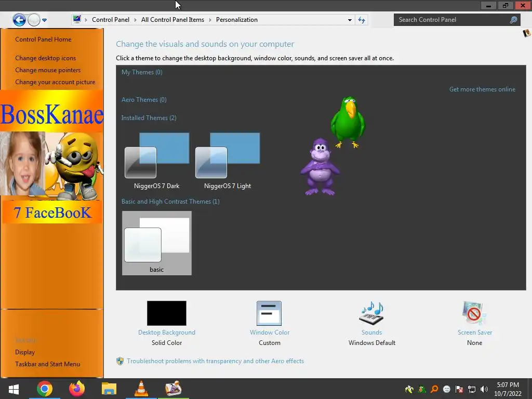Open Change your account picture link
This screenshot has width=532, height=399.
(x=55, y=82)
